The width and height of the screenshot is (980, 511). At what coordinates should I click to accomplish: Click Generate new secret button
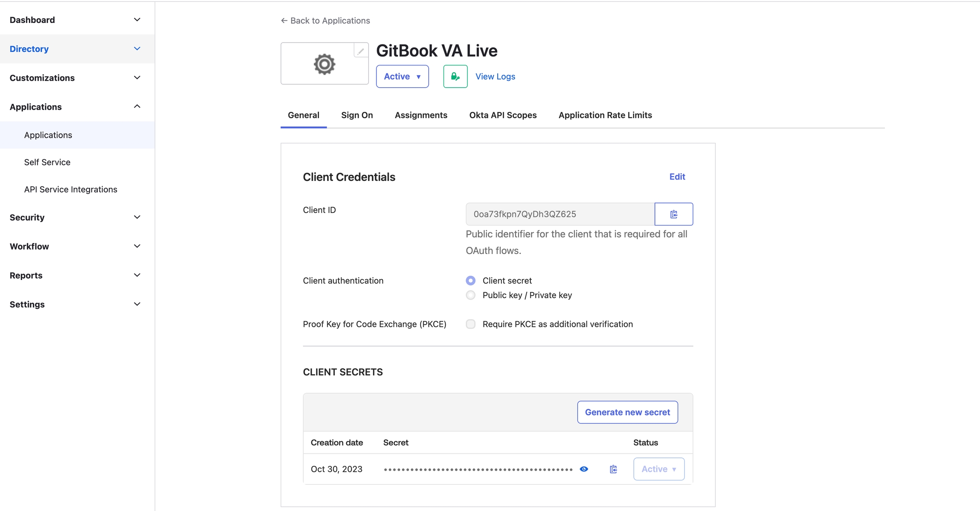pyautogui.click(x=627, y=412)
